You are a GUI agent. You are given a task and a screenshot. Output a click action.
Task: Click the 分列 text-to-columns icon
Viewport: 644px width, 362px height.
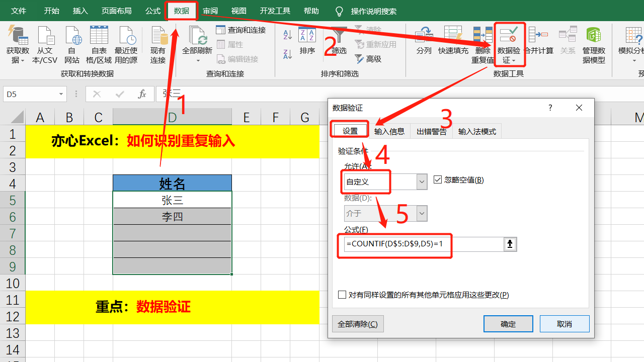tap(424, 41)
